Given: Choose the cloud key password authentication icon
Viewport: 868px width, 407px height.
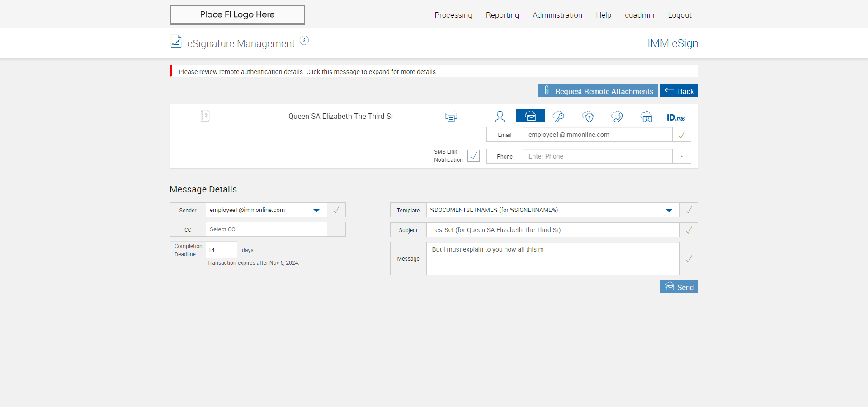Looking at the screenshot, I should (x=558, y=117).
